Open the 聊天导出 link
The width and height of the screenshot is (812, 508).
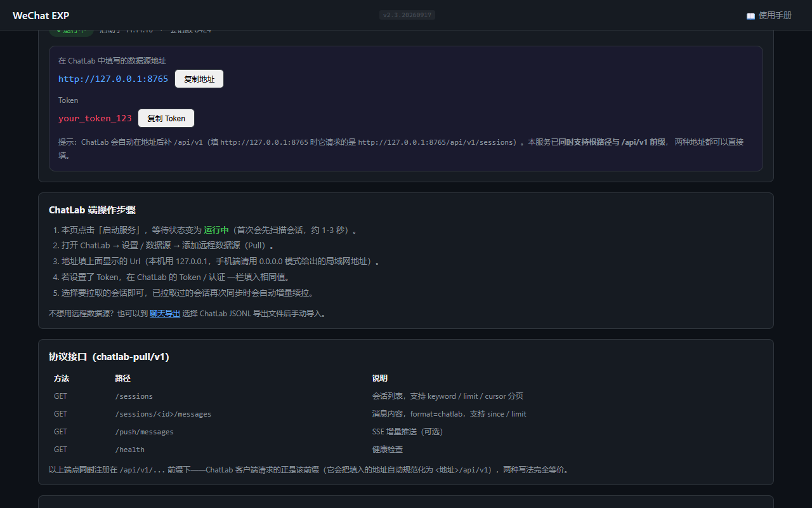[165, 313]
